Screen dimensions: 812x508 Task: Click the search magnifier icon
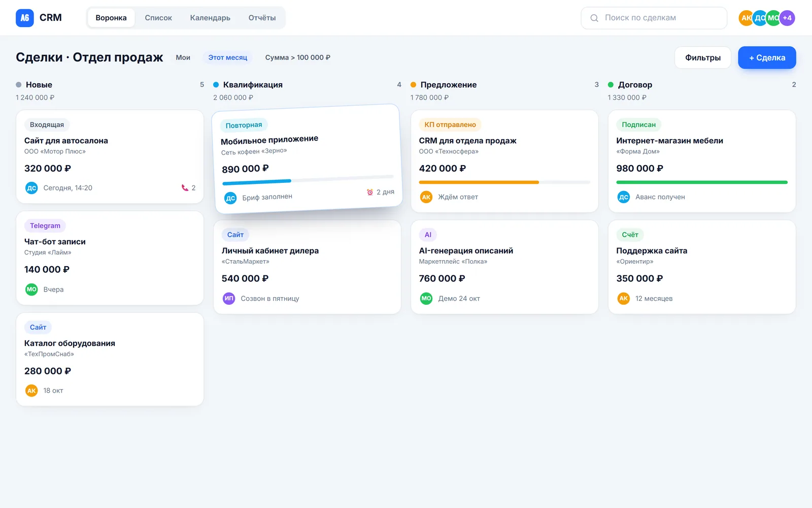pos(594,18)
